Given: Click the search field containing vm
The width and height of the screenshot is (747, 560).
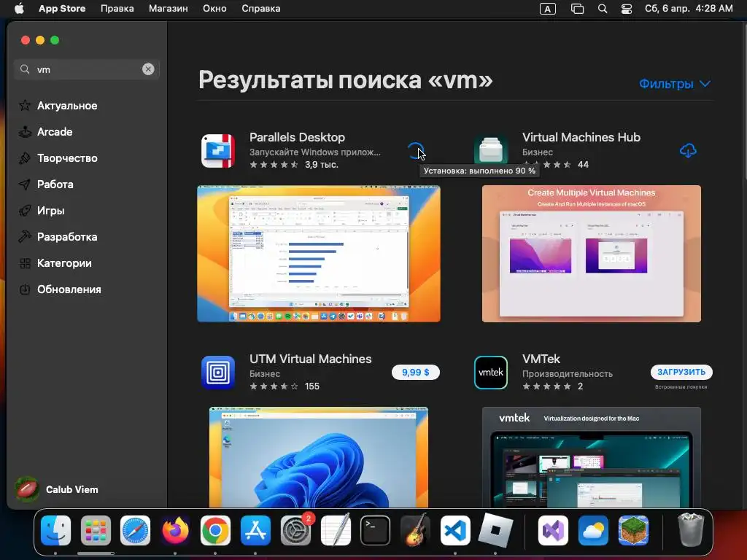Looking at the screenshot, I should pos(87,69).
